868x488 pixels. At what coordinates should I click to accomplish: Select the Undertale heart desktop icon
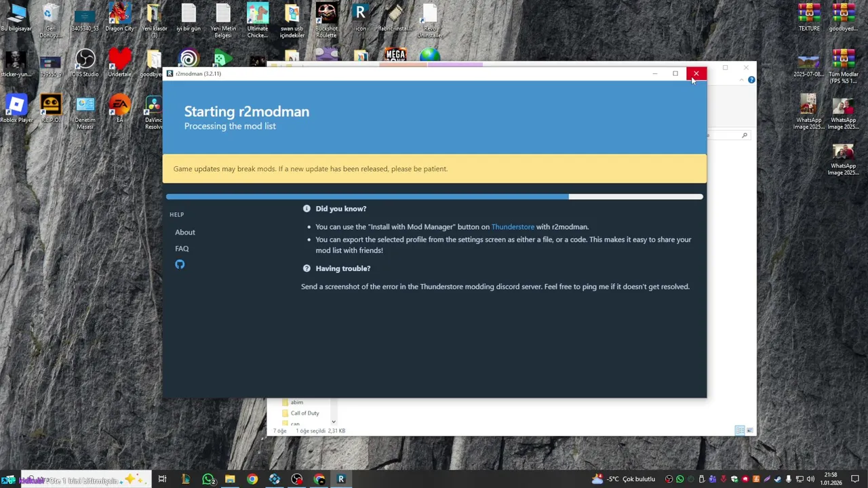tap(119, 63)
